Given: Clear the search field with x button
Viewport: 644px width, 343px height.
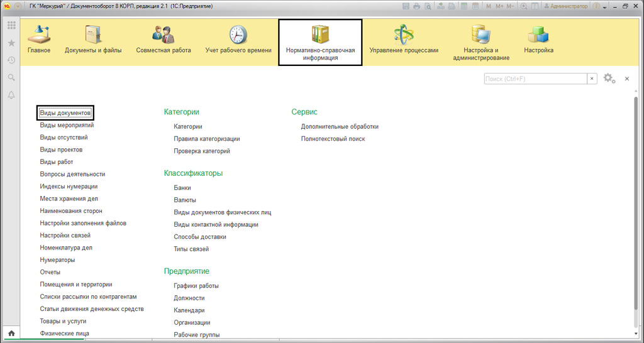Looking at the screenshot, I should coord(592,79).
